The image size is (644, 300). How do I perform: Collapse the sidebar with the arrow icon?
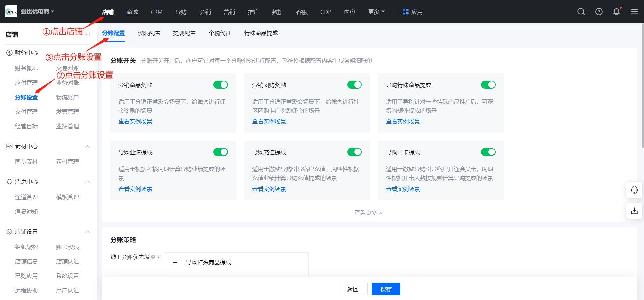(x=87, y=34)
